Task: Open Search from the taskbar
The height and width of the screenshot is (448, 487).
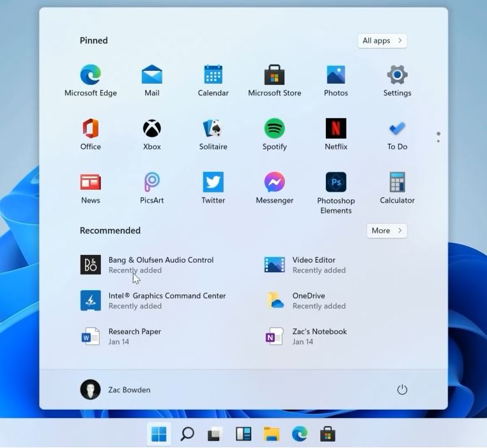Action: [187, 434]
